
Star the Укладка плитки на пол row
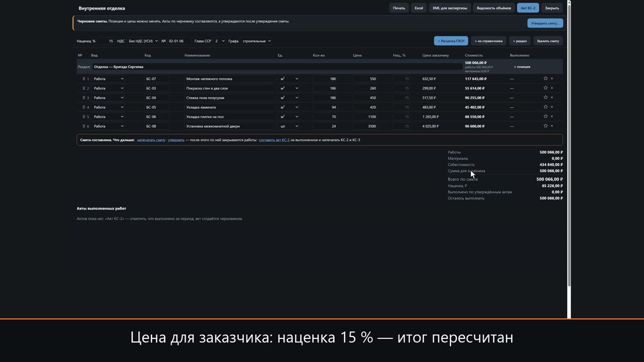coord(545,117)
